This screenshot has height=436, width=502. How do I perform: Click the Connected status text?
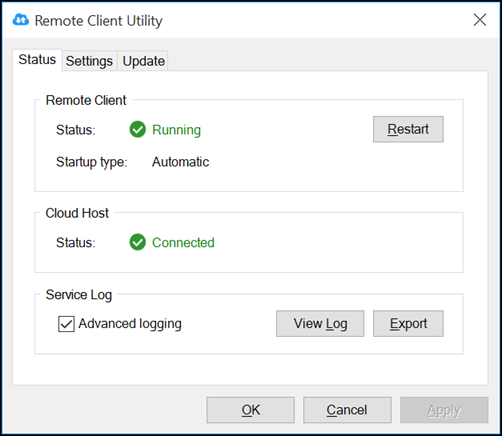(x=183, y=243)
